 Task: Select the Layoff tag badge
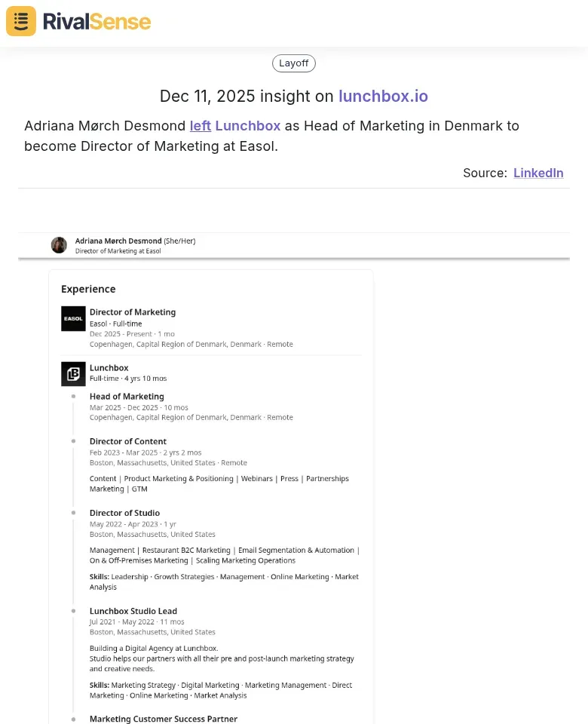coord(294,63)
